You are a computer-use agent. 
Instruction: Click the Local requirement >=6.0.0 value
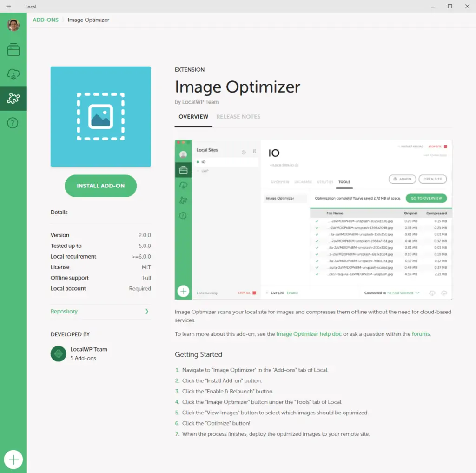141,256
